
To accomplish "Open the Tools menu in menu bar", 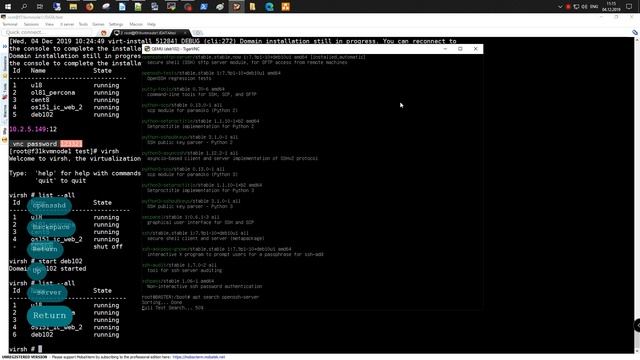I will tap(83, 24).
